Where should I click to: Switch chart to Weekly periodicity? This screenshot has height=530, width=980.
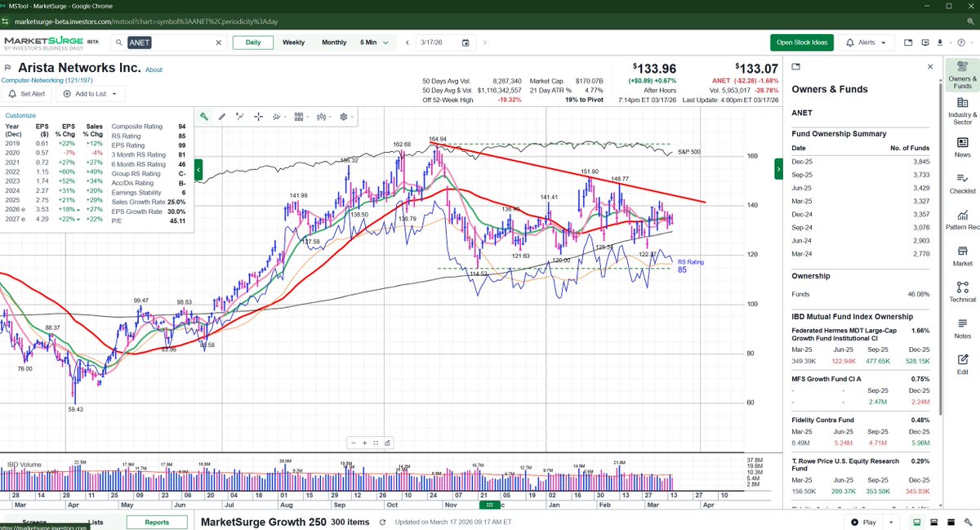pyautogui.click(x=294, y=42)
